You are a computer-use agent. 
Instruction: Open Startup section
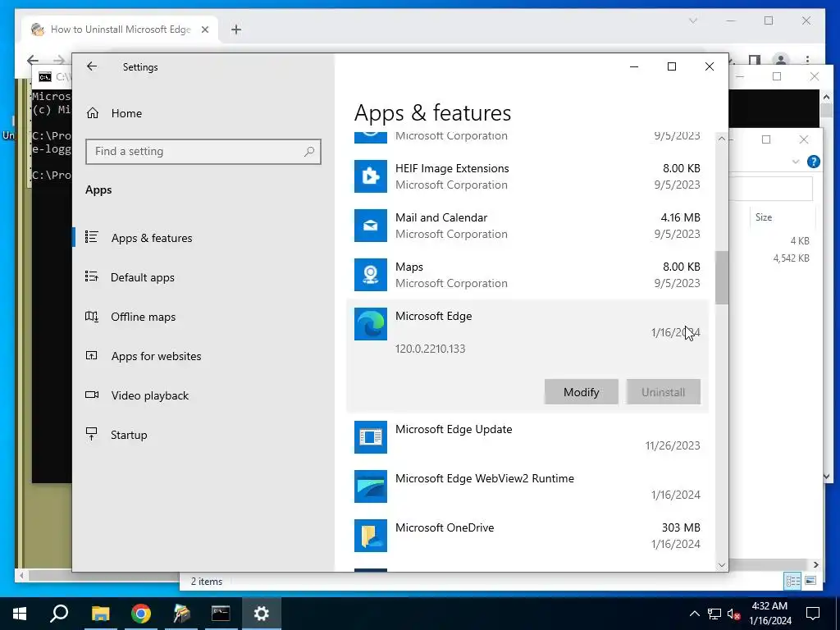click(x=129, y=435)
